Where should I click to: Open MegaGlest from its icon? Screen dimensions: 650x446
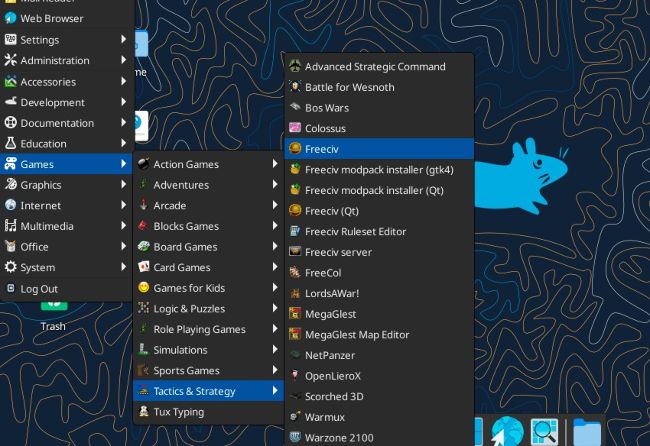(x=295, y=314)
